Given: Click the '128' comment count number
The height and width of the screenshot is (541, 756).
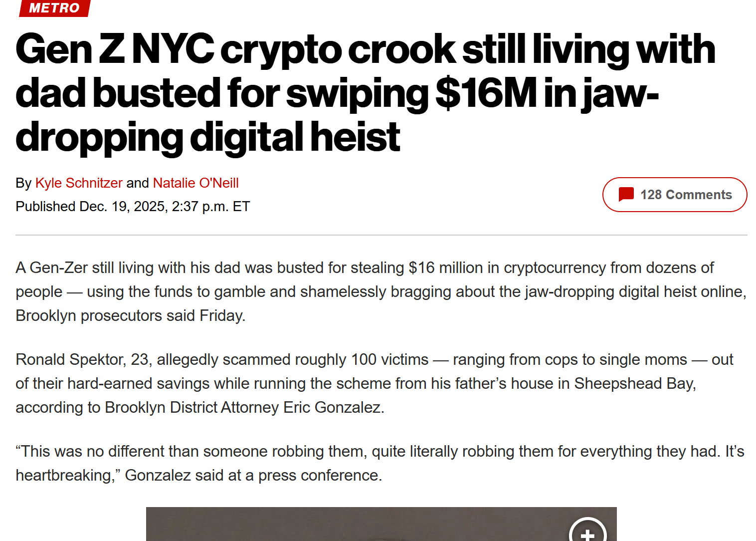Looking at the screenshot, I should click(x=652, y=195).
